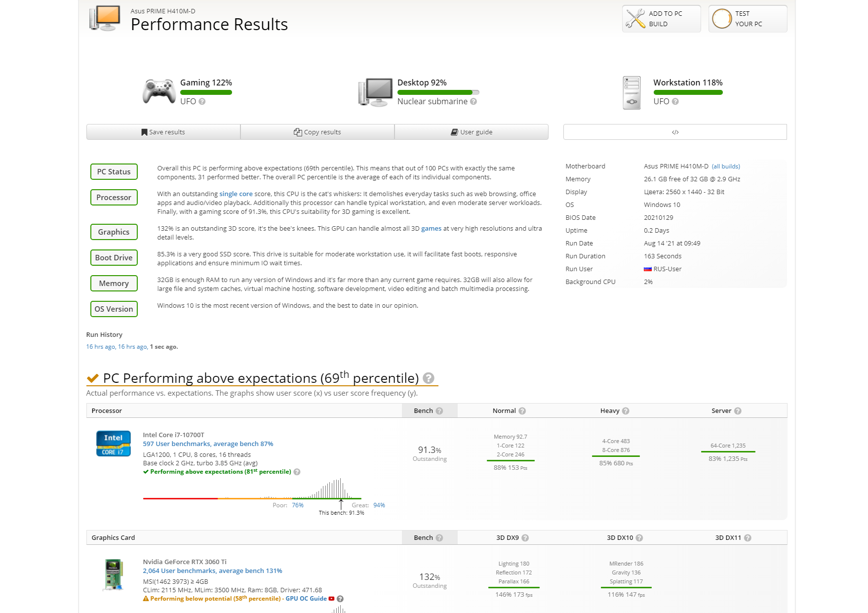The height and width of the screenshot is (613, 868).
Task: Click Poor 76% value link
Action: click(298, 505)
